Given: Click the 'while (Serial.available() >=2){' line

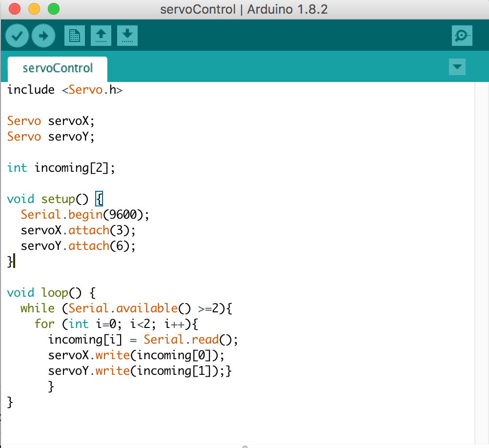Looking at the screenshot, I should coord(126,308).
